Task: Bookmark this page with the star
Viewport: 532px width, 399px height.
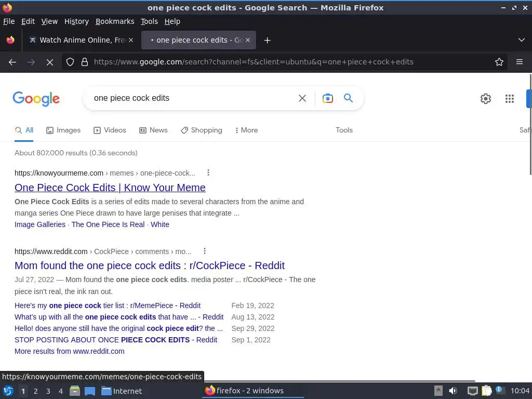Action: [499, 62]
